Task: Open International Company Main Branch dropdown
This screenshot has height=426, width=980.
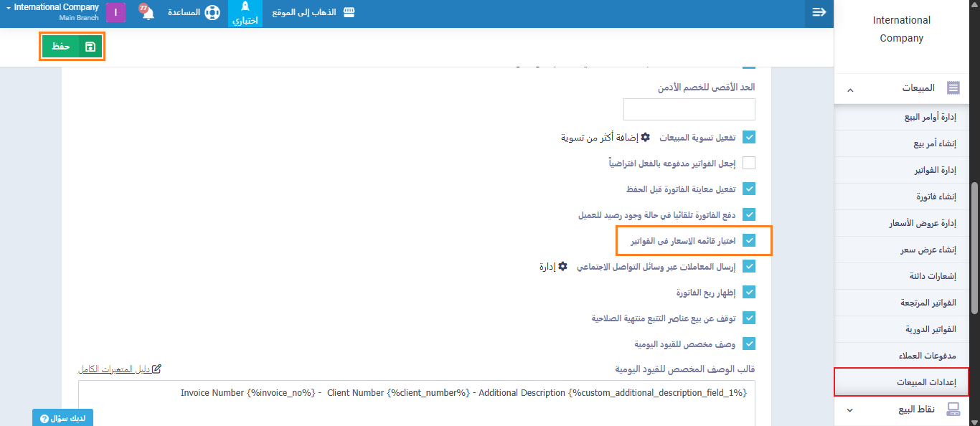Action: [52, 12]
